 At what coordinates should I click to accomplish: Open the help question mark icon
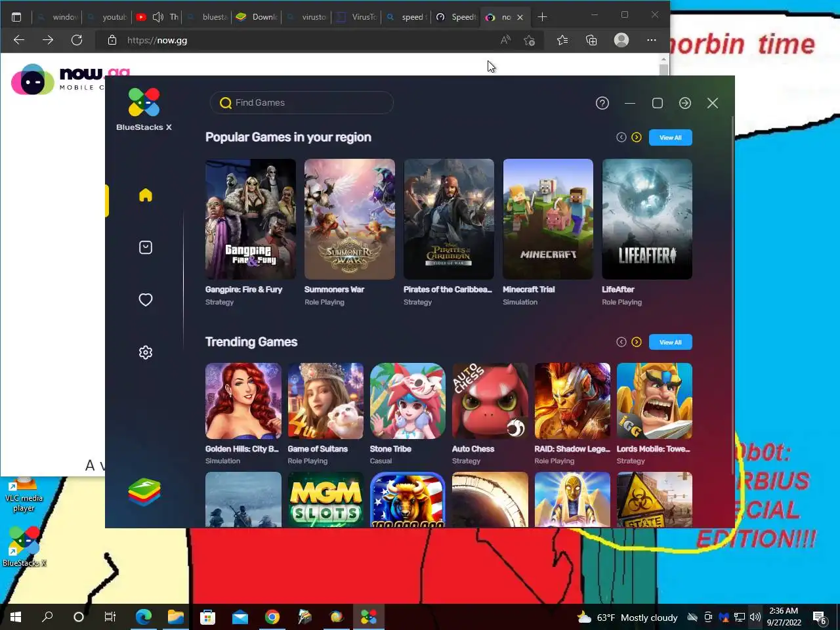pos(602,103)
